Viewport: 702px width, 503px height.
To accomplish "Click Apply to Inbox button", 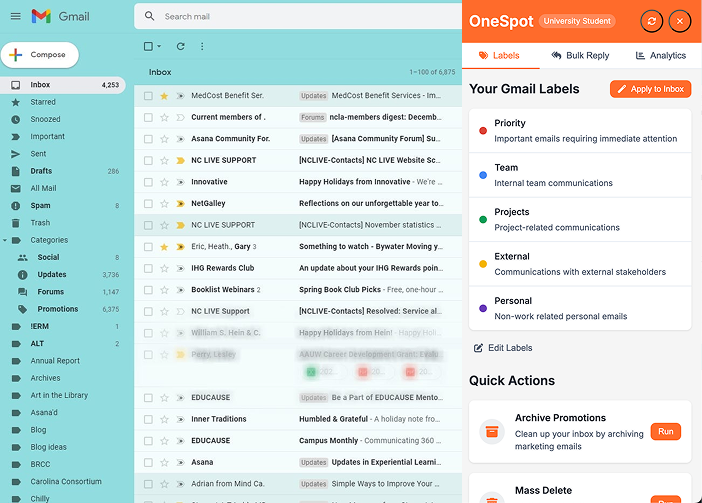I will (x=651, y=89).
